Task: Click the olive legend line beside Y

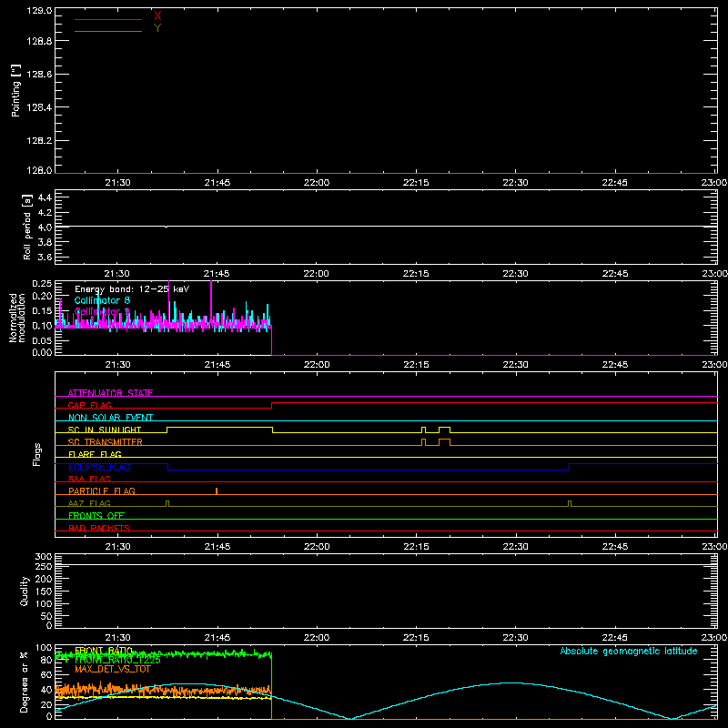Action: pos(108,32)
